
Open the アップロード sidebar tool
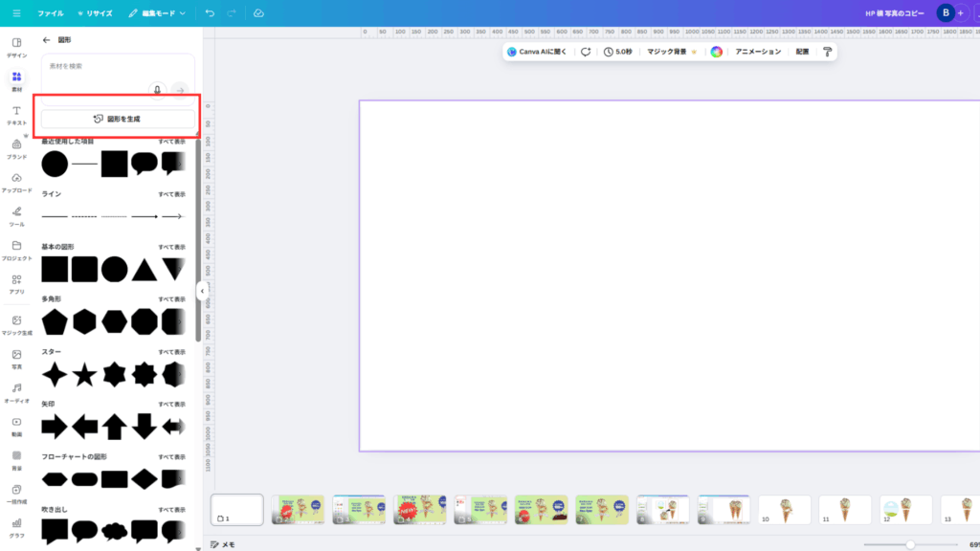(16, 182)
